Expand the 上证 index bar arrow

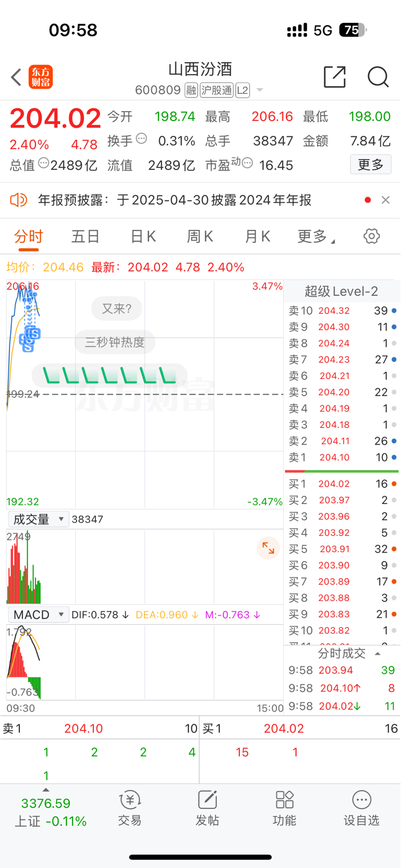[x=46, y=790]
